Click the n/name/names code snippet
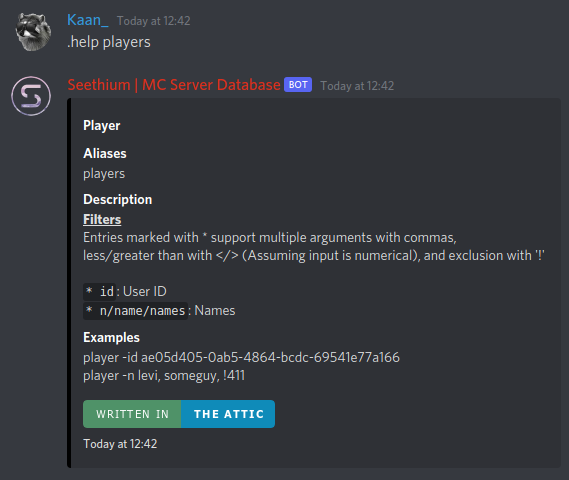This screenshot has height=480, width=569. pos(135,311)
